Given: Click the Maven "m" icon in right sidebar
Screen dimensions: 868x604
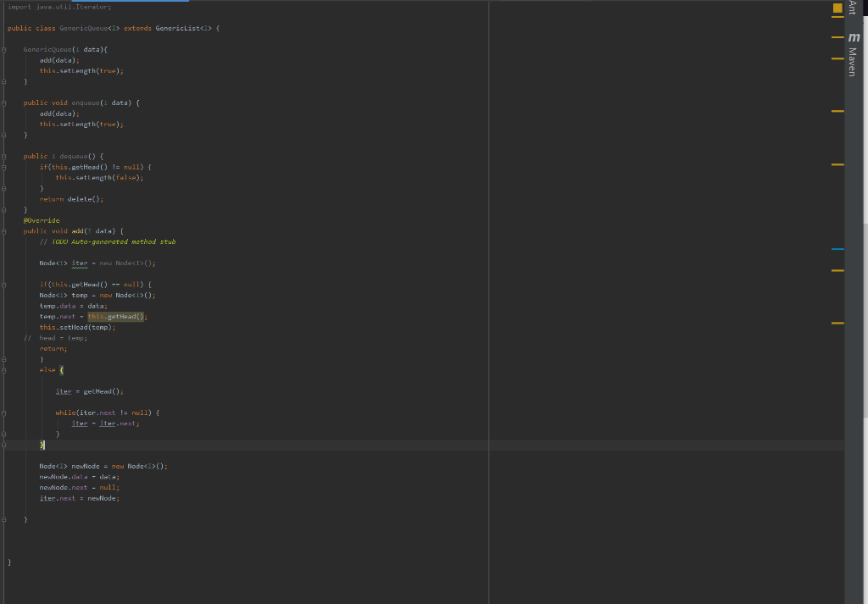Looking at the screenshot, I should pos(854,37).
